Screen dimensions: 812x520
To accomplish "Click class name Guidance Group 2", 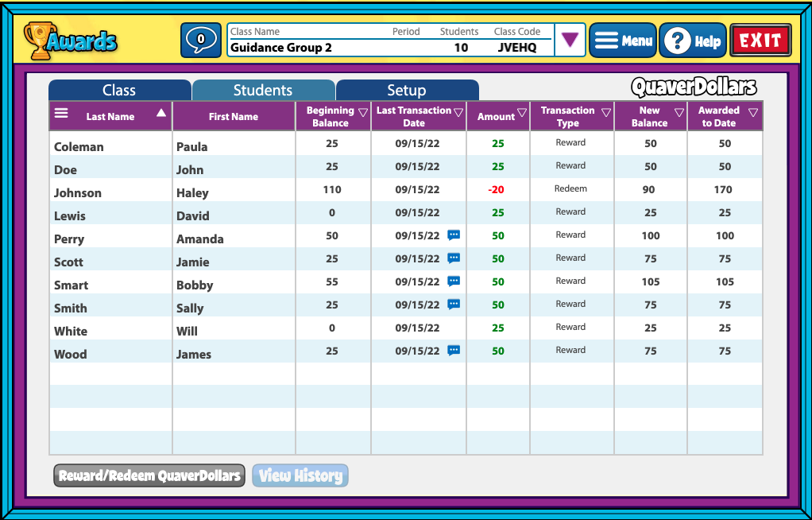I will point(281,48).
